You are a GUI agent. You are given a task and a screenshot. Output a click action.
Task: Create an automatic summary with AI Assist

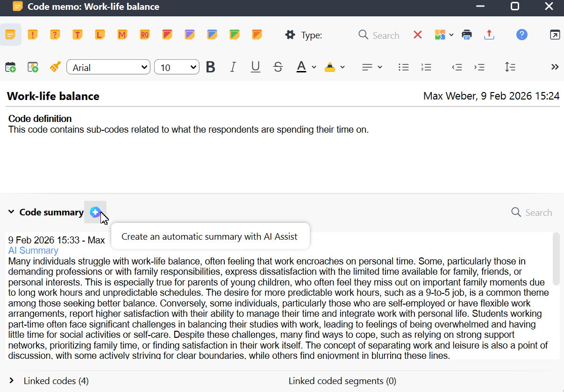point(95,212)
